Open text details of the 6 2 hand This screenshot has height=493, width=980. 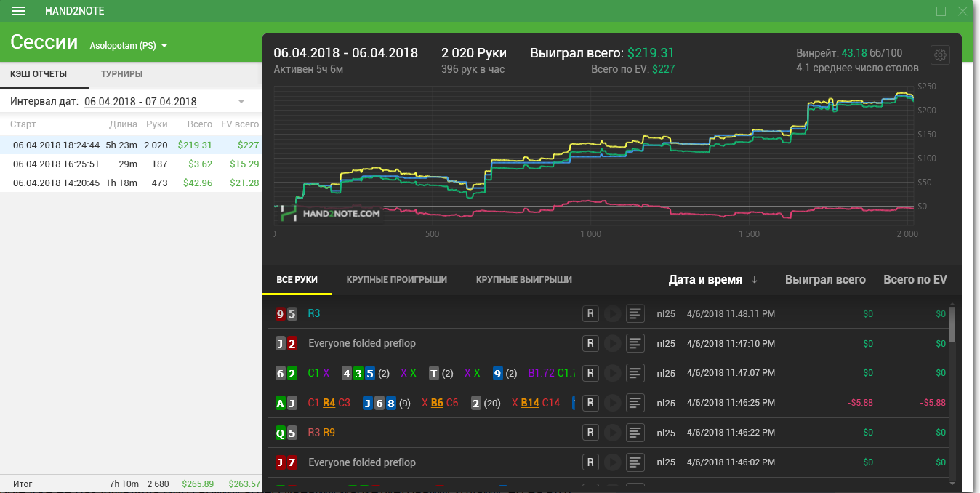click(x=635, y=373)
